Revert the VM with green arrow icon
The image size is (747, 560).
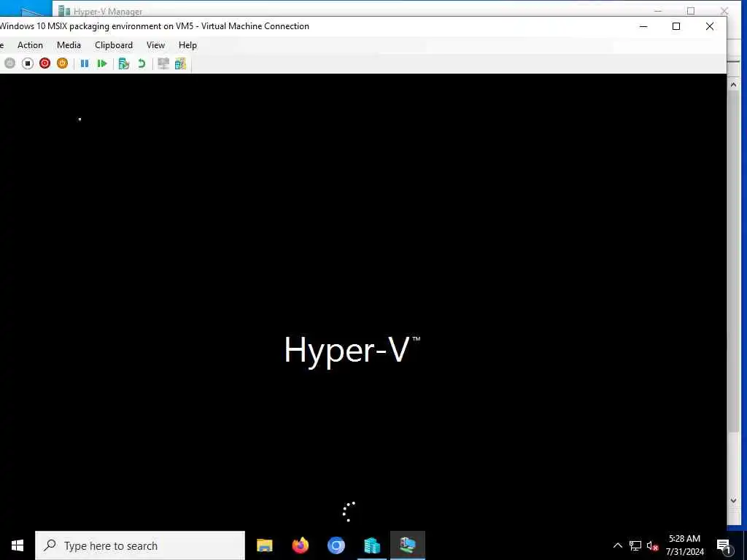point(142,63)
